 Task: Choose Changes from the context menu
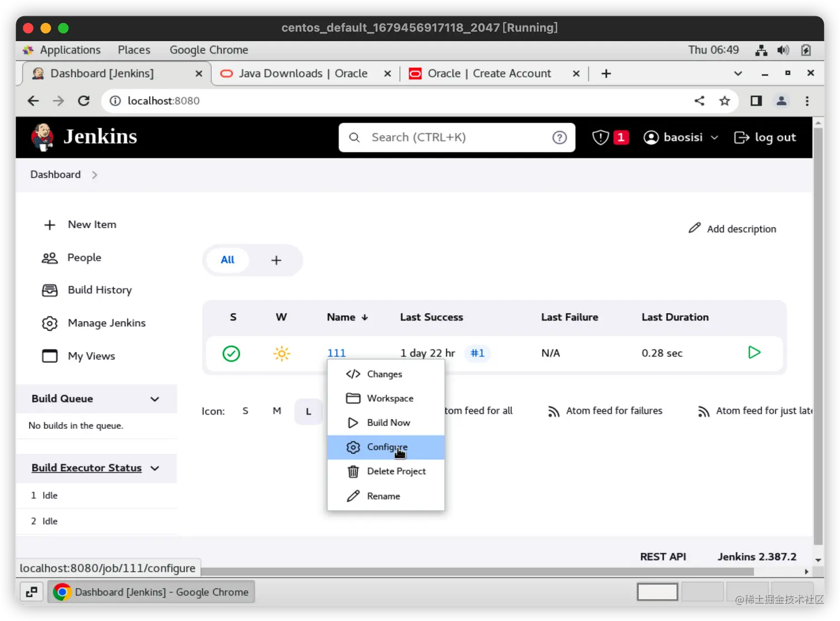pyautogui.click(x=386, y=374)
